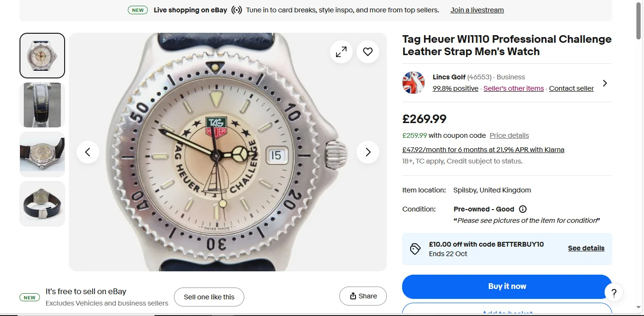
Task: View Price details link
Action: (509, 135)
